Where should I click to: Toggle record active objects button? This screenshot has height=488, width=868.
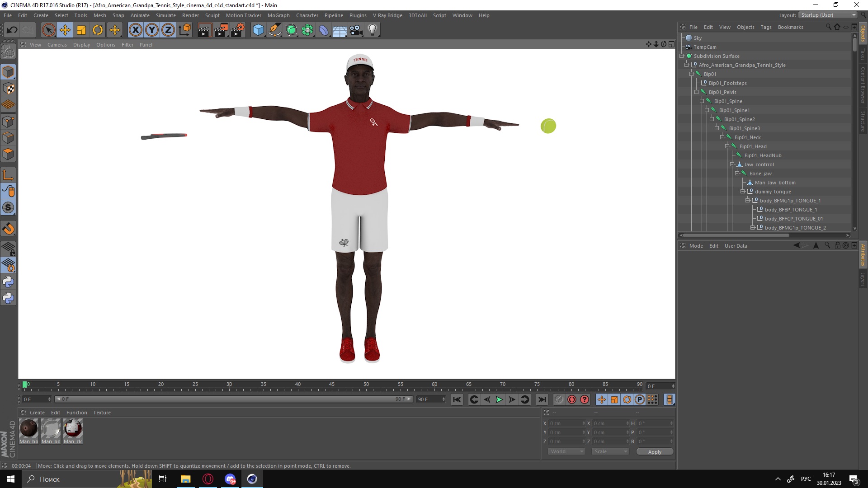click(x=559, y=399)
